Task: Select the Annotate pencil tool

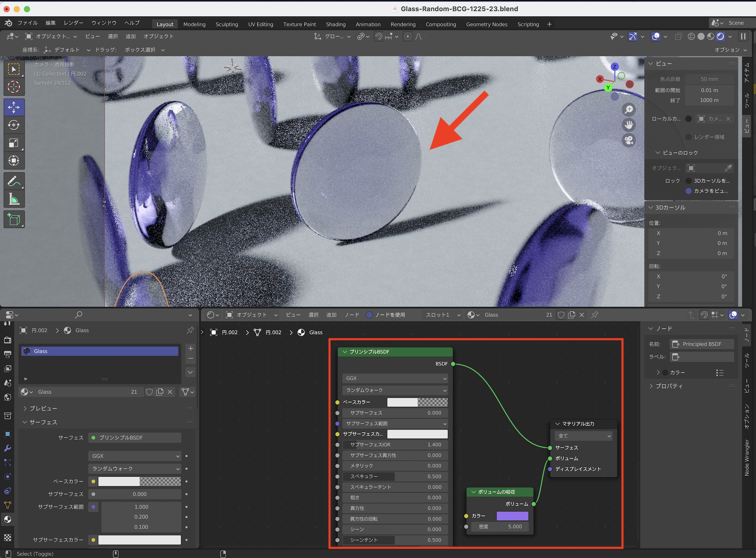Action: click(x=14, y=181)
